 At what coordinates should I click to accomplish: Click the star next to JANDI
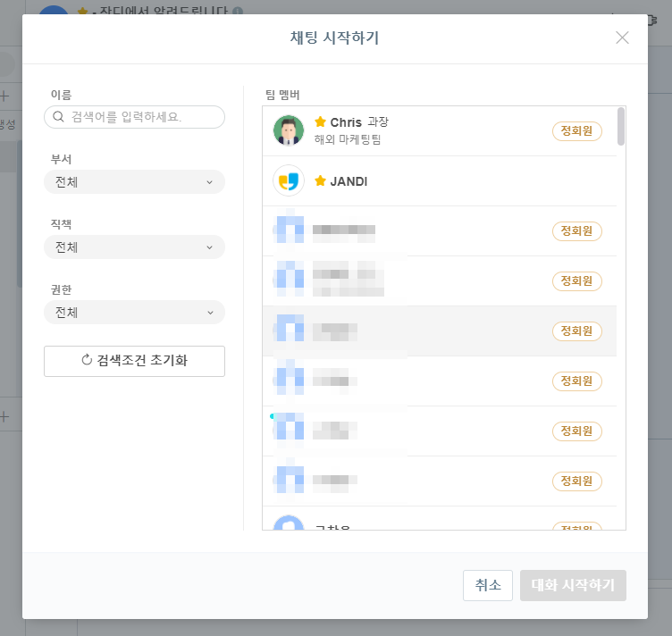[321, 181]
